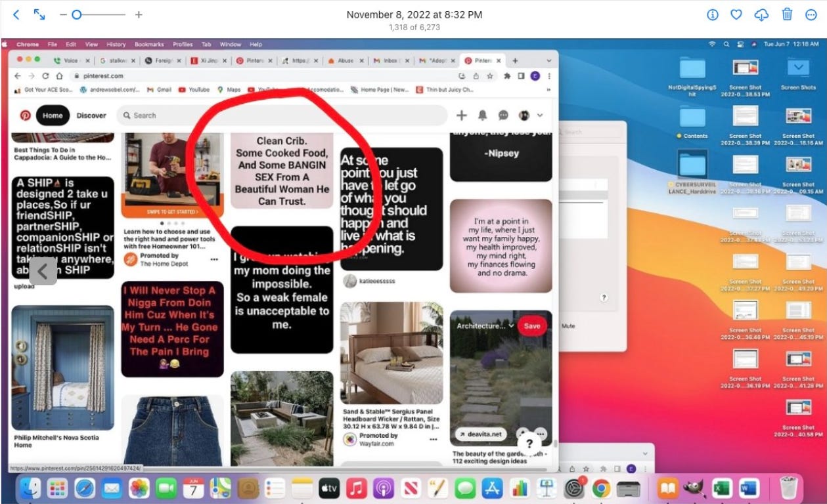The height and width of the screenshot is (504, 827).
Task: Open tab search chevron in Chrome tab strip
Action: pyautogui.click(x=550, y=60)
